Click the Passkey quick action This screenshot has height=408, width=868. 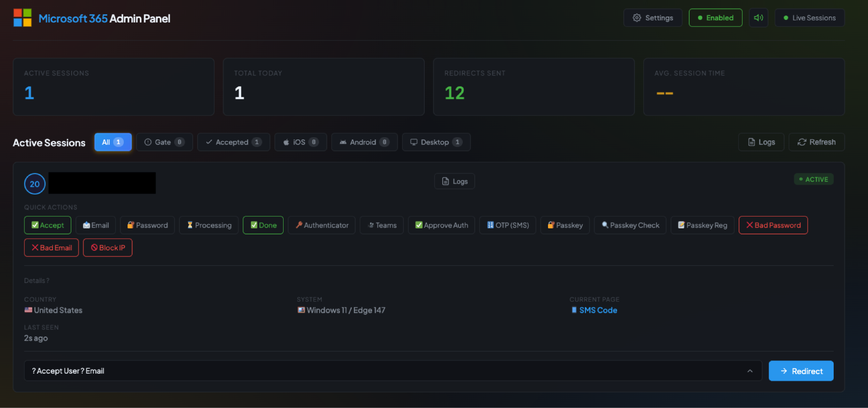tap(565, 225)
